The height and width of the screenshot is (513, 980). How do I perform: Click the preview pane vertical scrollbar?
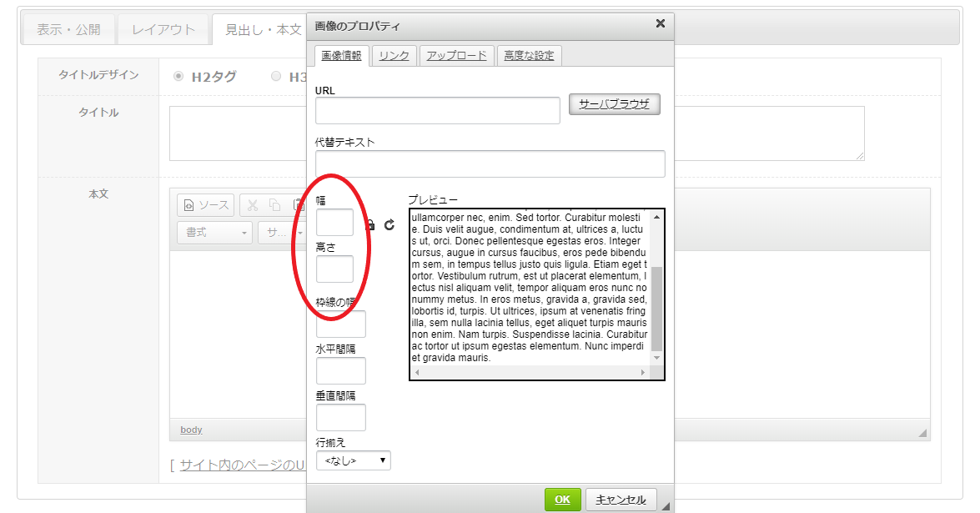tap(656, 307)
